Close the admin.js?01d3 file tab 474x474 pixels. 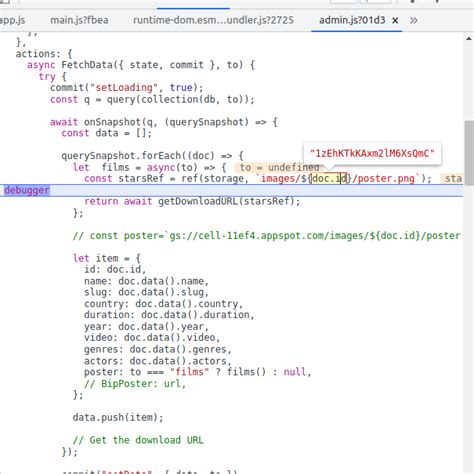click(x=395, y=21)
